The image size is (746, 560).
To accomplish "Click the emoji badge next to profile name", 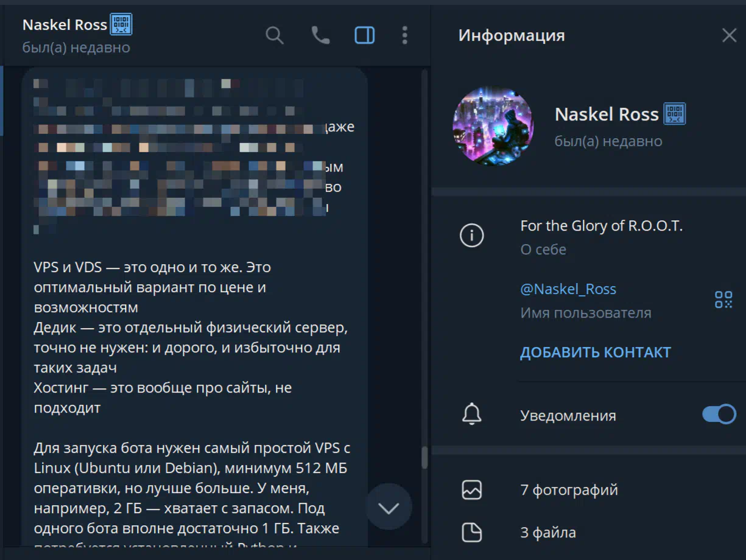I will click(x=675, y=114).
